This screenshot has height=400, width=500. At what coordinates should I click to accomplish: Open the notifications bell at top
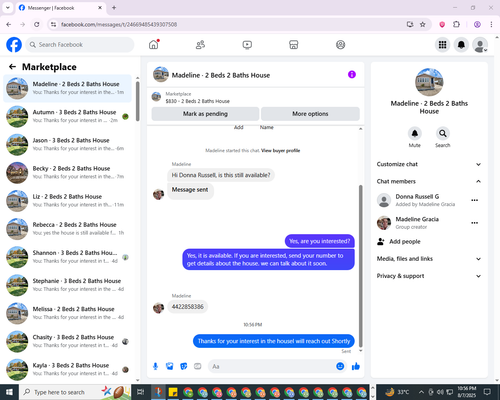[461, 45]
